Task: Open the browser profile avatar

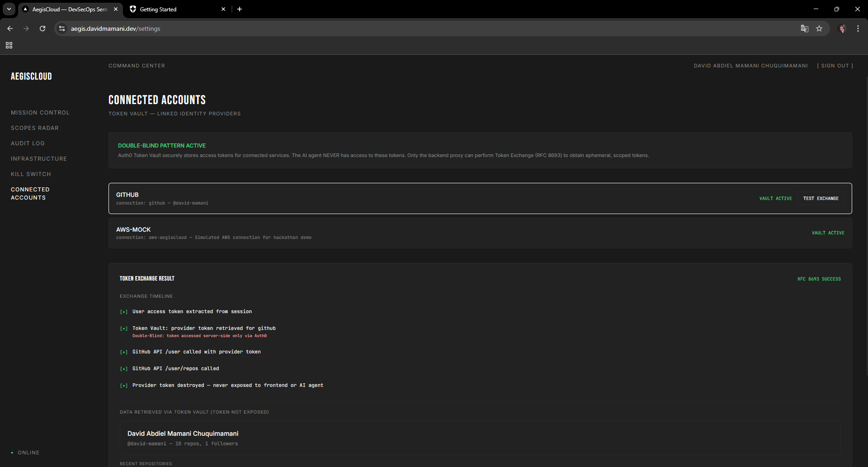Action: tap(842, 29)
